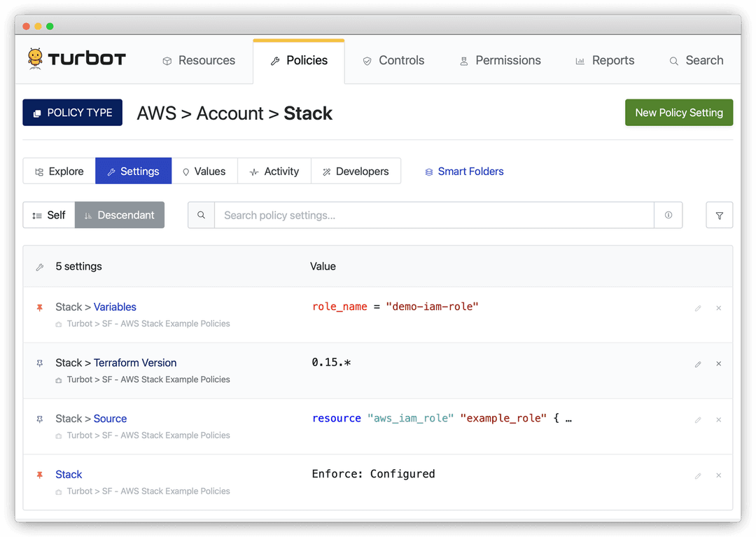Viewport: 756px width, 537px height.
Task: Edit the Terraform Version setting pencil
Action: pyautogui.click(x=698, y=364)
